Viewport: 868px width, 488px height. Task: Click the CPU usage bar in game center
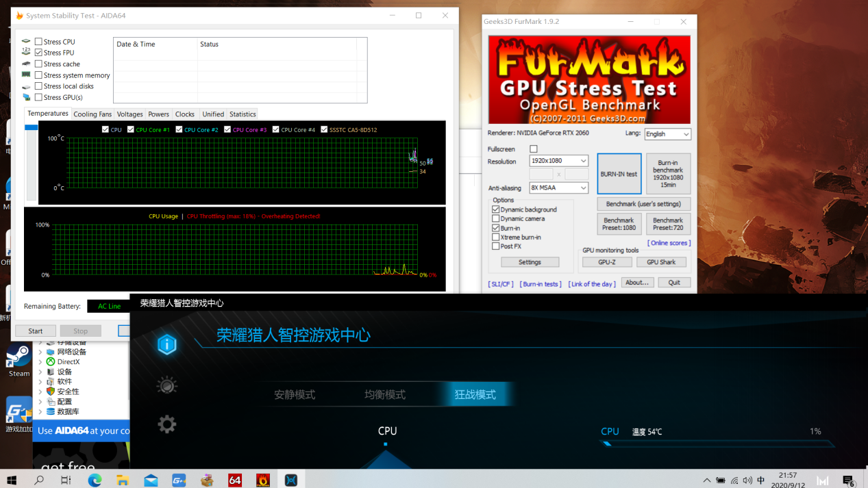718,444
